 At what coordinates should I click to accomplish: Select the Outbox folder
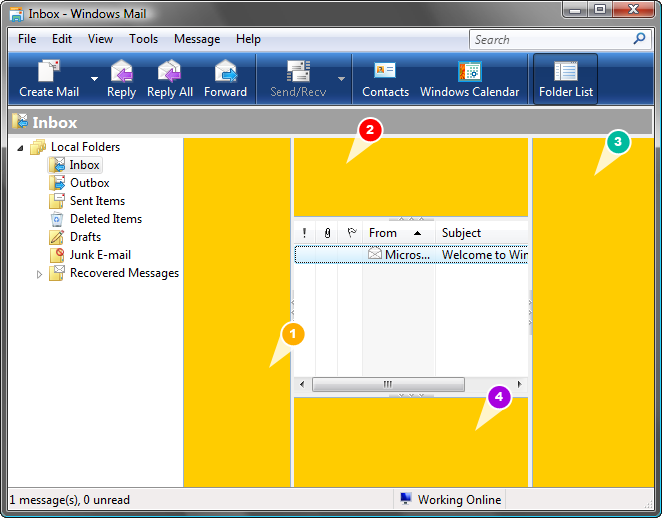click(x=90, y=183)
